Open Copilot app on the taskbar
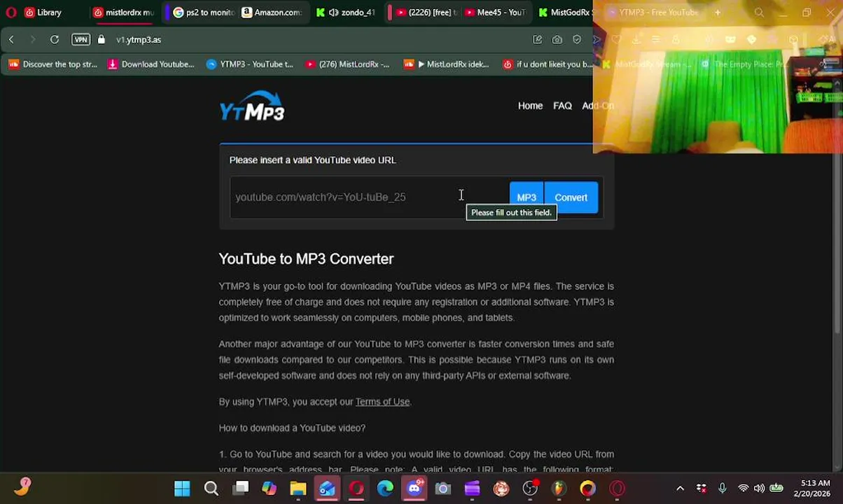843x504 pixels. [x=270, y=489]
